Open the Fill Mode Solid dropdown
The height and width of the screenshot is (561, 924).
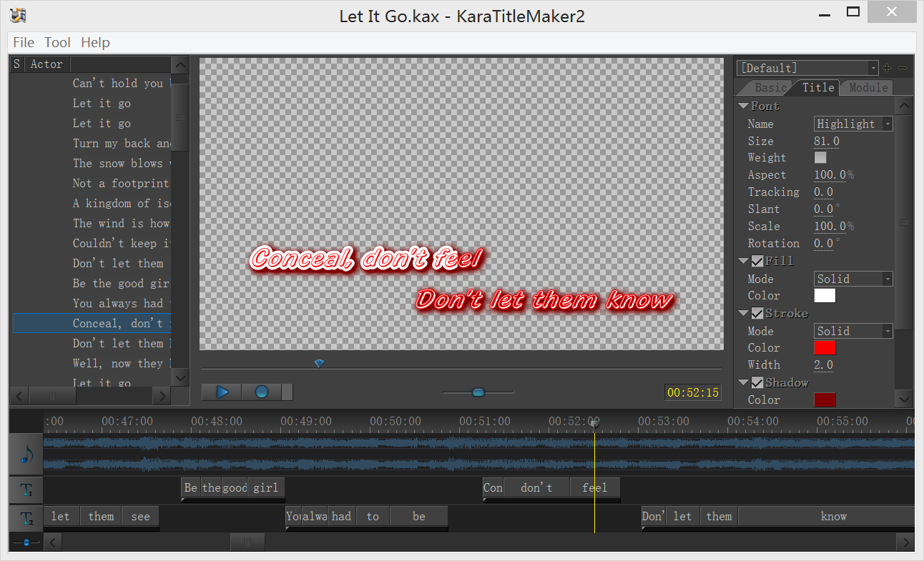(853, 279)
